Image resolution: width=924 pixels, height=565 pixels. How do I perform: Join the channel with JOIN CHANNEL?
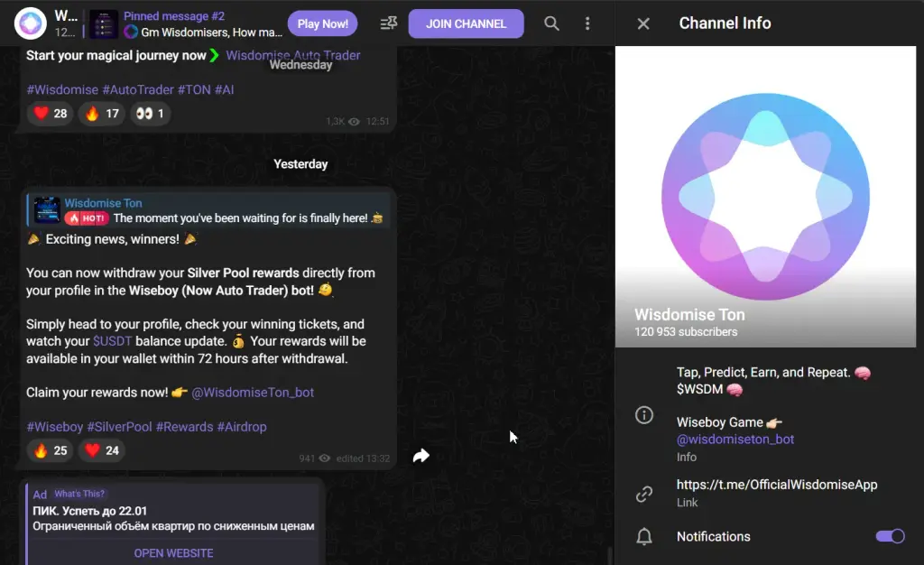(466, 23)
